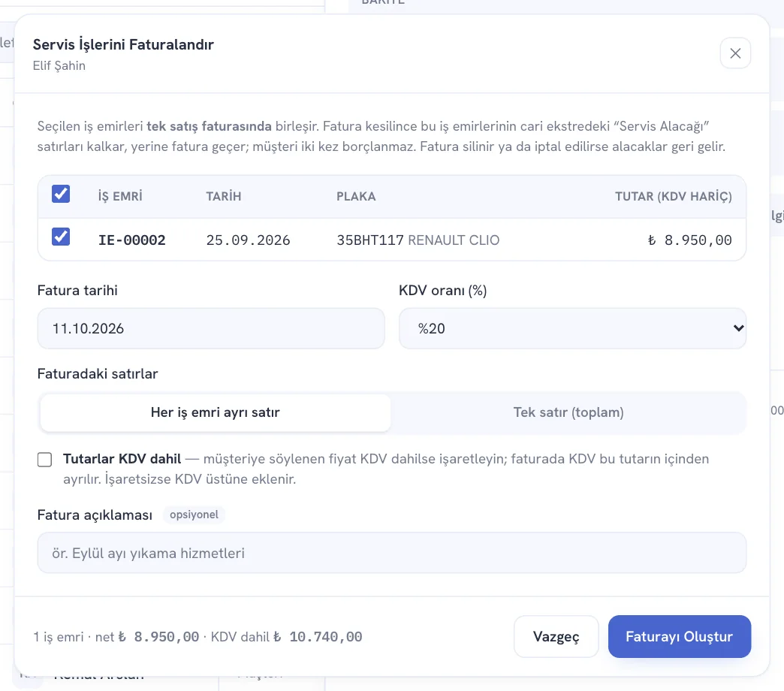Click the opsiyonel tag

coord(194,514)
